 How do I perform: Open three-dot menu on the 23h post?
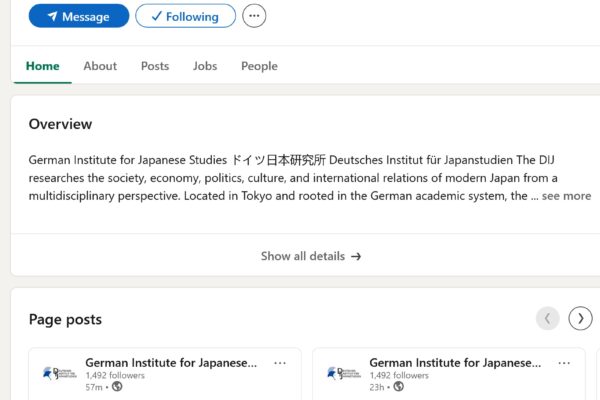tap(564, 363)
